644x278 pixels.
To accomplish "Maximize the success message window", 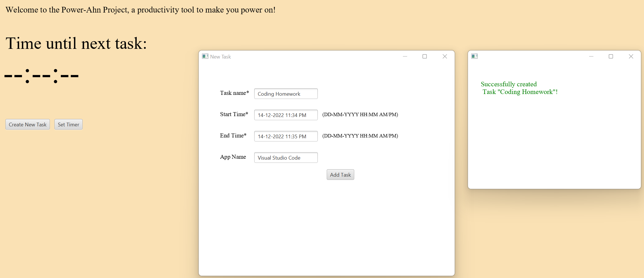I will point(611,57).
